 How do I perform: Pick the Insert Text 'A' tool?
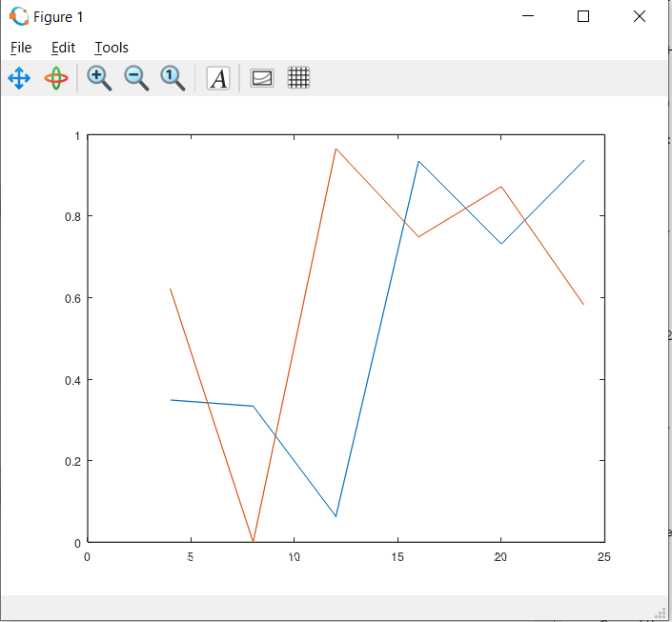click(x=218, y=78)
